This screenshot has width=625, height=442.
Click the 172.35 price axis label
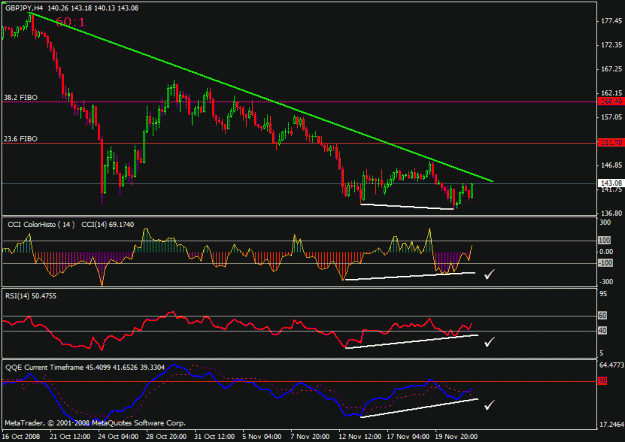click(611, 45)
